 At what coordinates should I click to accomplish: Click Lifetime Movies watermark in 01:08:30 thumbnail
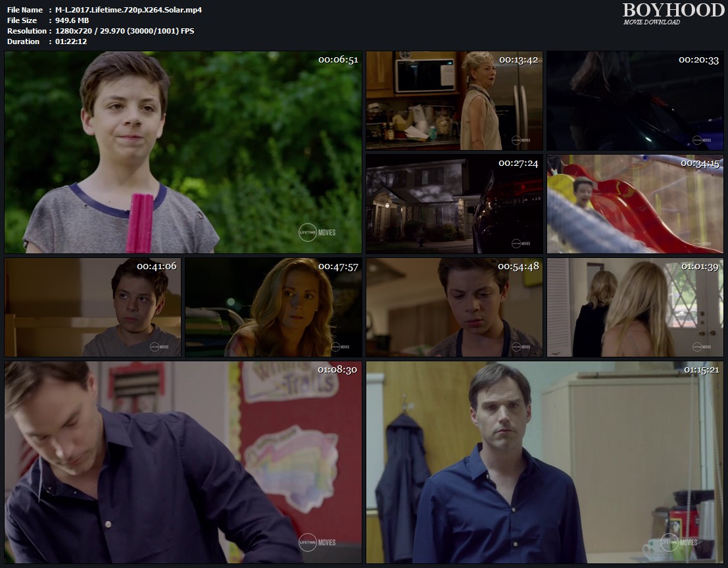317,542
